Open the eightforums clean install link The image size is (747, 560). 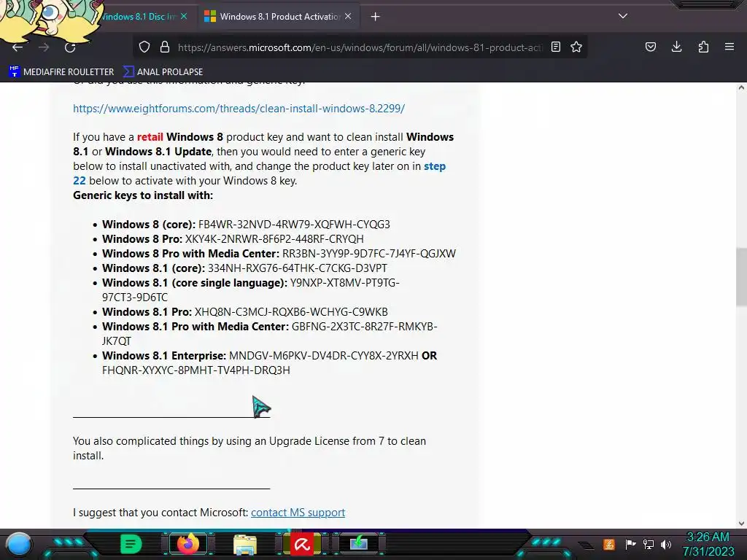click(239, 109)
